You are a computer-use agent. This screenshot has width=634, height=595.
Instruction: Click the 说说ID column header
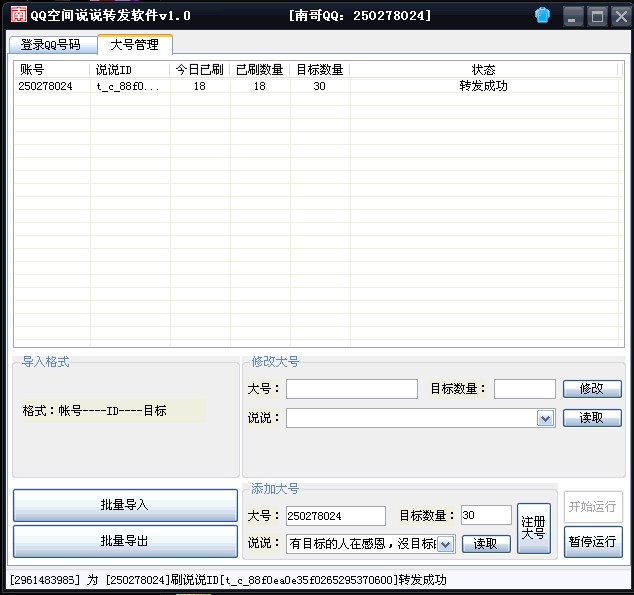click(x=130, y=70)
